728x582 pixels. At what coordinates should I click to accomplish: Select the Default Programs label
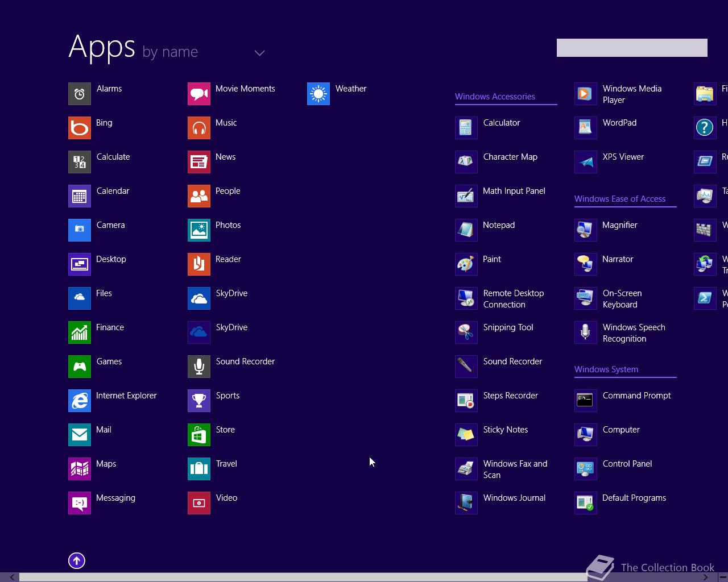634,498
